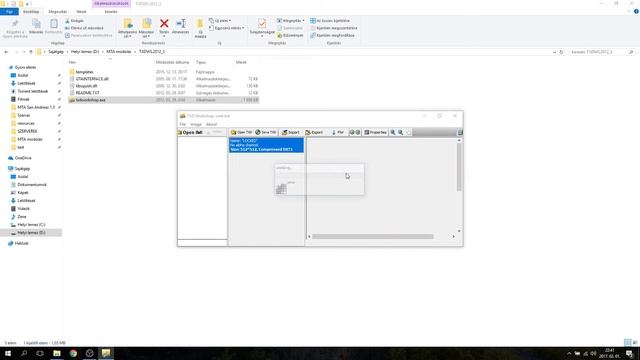640x360 pixels.
Task: Click the up-one-level arrow in Explorer
Action: (x=31, y=52)
